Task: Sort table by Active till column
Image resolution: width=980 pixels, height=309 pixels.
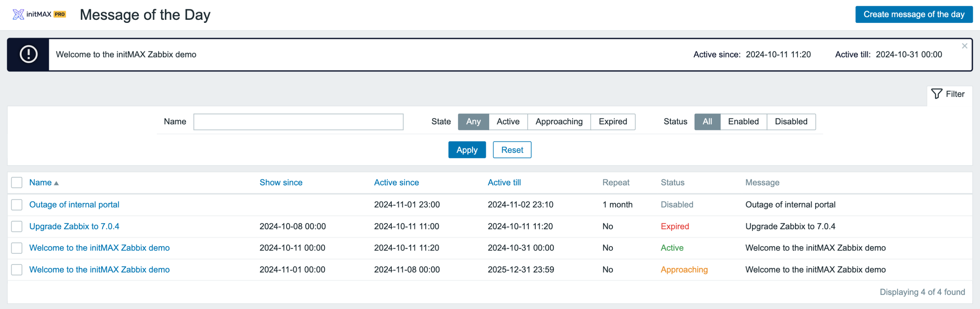Action: point(504,183)
